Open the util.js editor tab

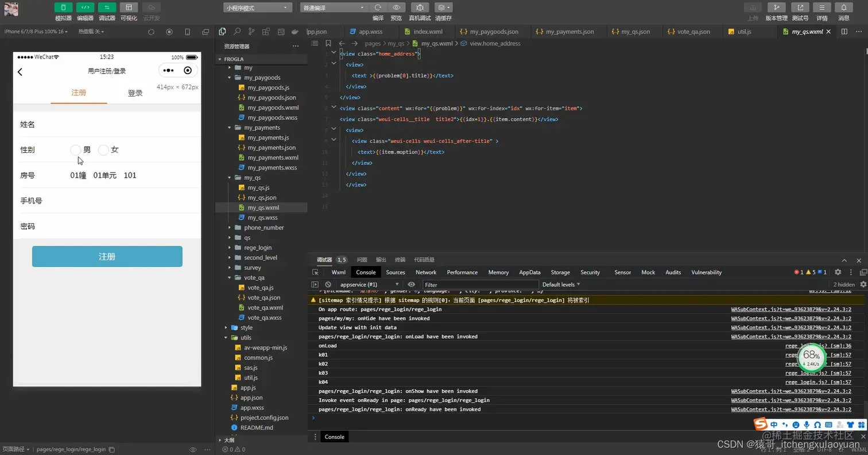745,32
